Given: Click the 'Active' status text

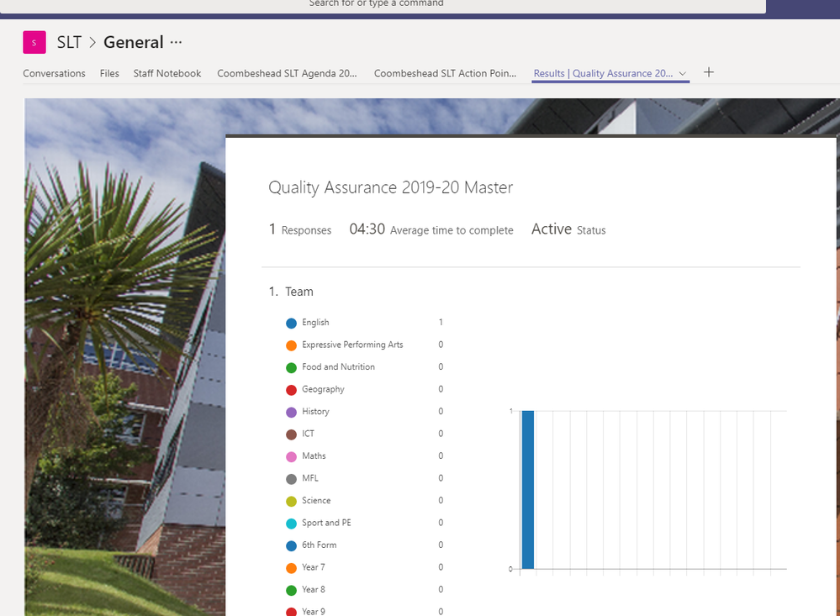Looking at the screenshot, I should [x=552, y=229].
